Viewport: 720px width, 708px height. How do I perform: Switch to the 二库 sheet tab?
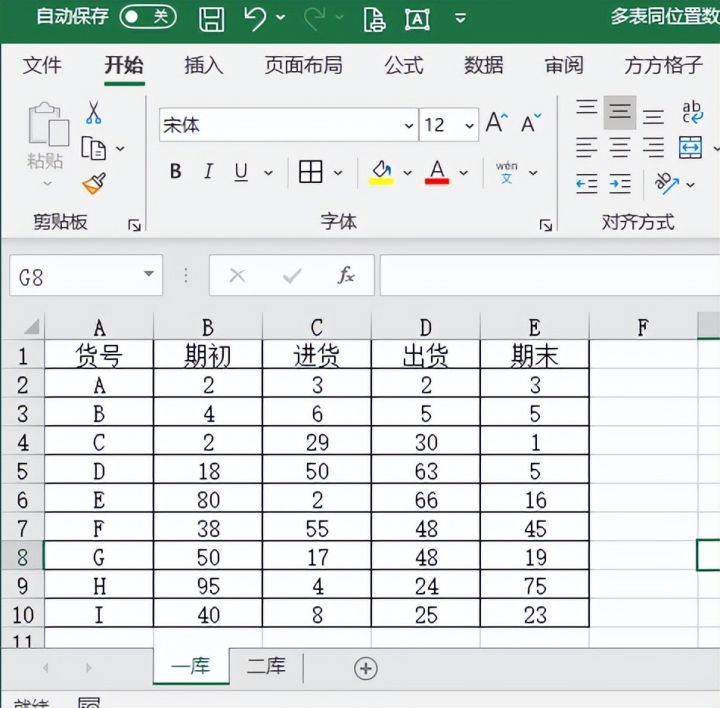pyautogui.click(x=266, y=666)
